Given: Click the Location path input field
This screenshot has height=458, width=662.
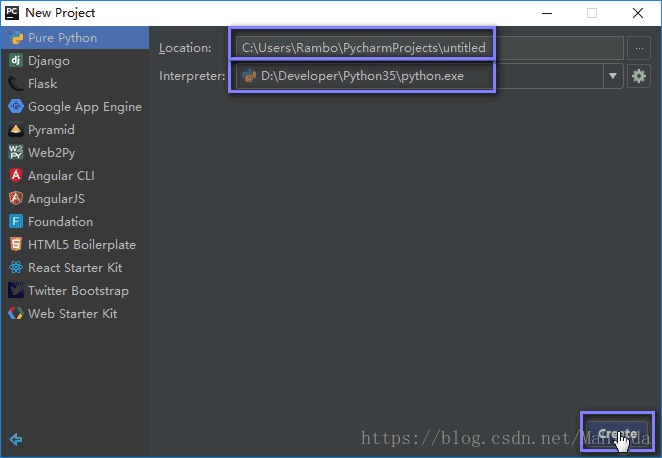Looking at the screenshot, I should pyautogui.click(x=430, y=48).
